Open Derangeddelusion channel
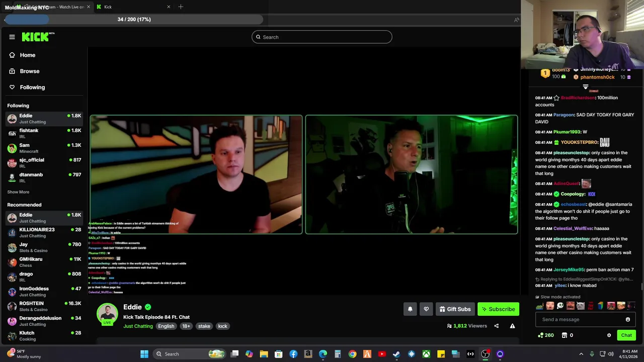The width and height of the screenshot is (644, 362). point(44,321)
